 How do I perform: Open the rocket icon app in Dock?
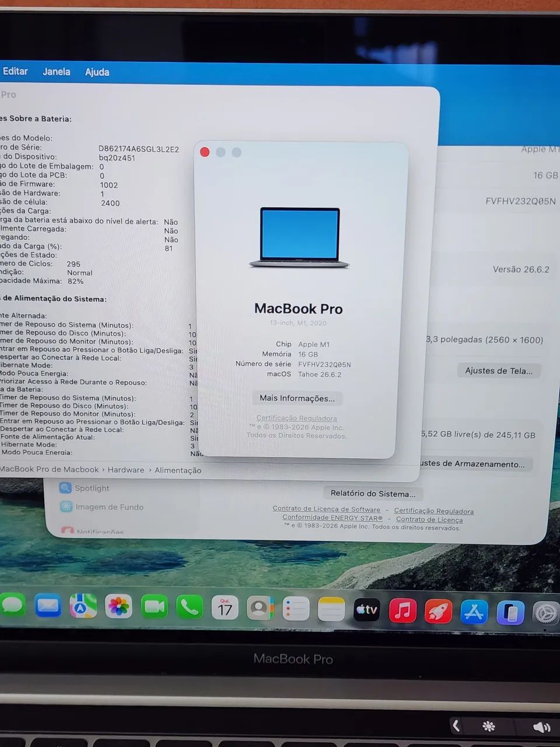(438, 612)
